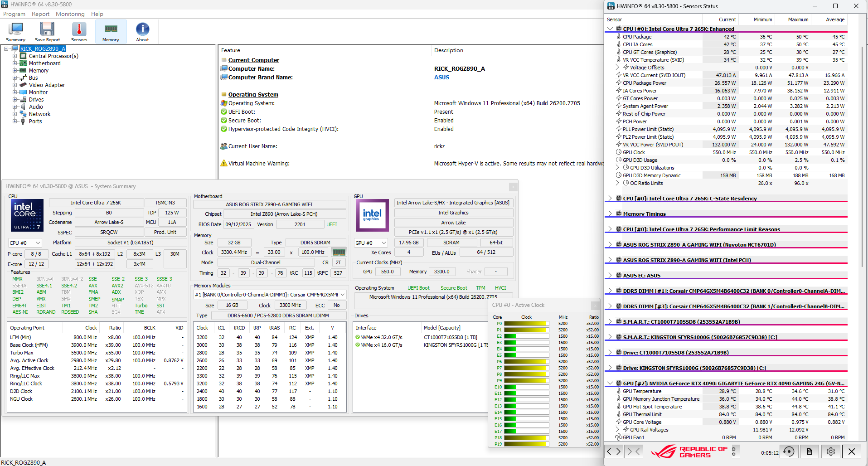
Task: Open the Report menu
Action: click(x=40, y=14)
